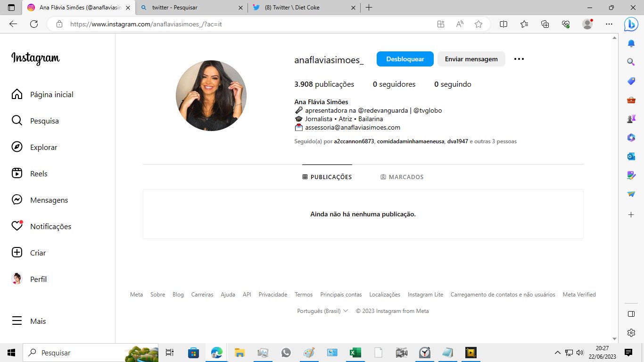644x362 pixels.
Task: Click the Desbloquear button
Action: (x=405, y=59)
